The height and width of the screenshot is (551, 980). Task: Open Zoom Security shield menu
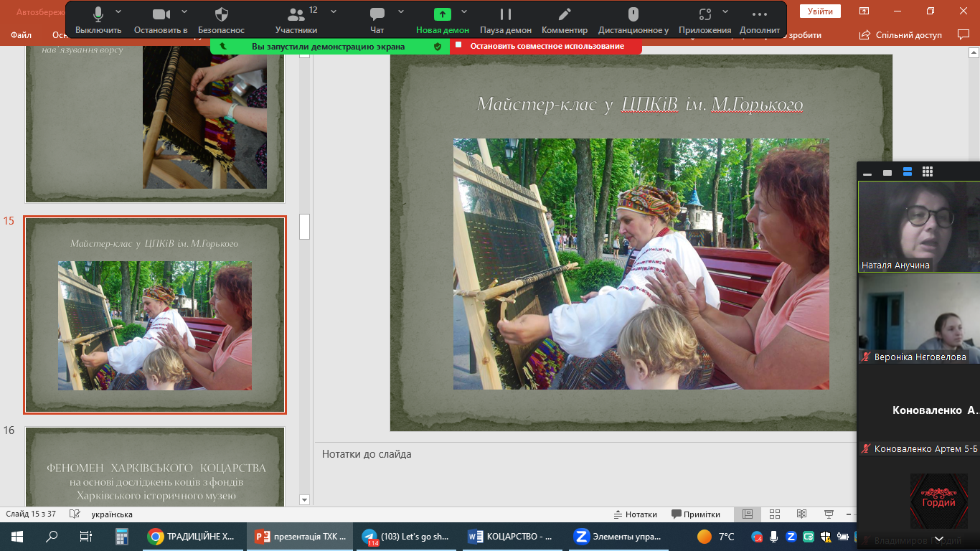coord(222,20)
